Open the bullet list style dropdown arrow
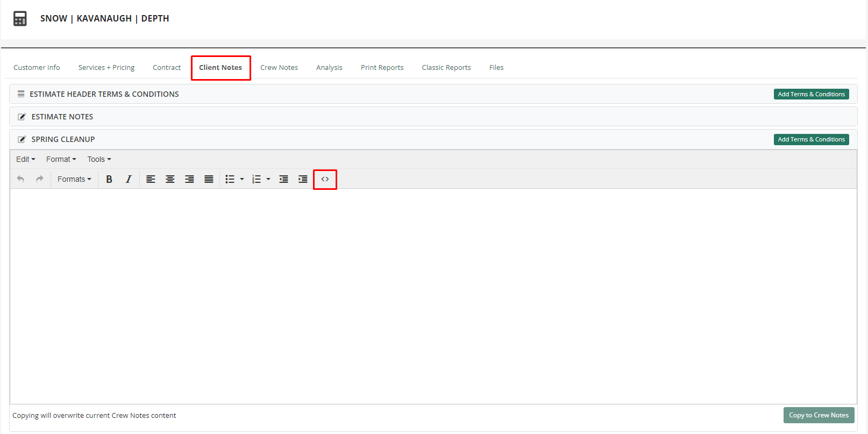The height and width of the screenshot is (434, 868). tap(242, 179)
